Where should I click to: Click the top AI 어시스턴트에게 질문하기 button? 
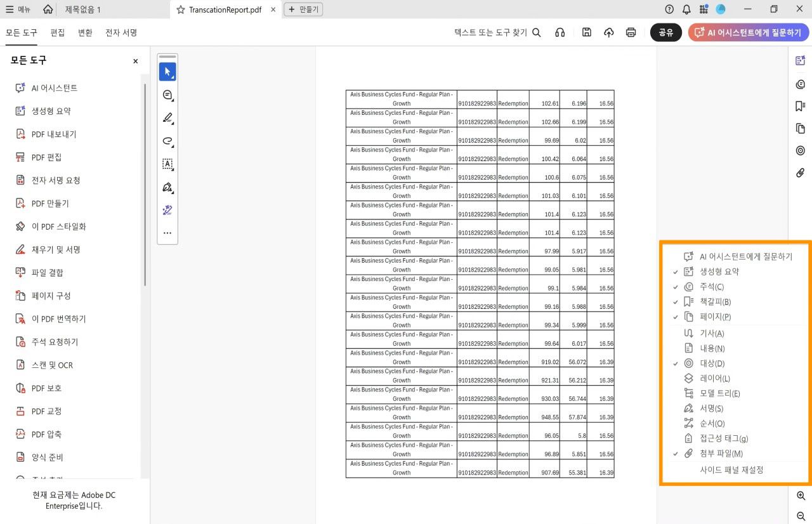[749, 32]
